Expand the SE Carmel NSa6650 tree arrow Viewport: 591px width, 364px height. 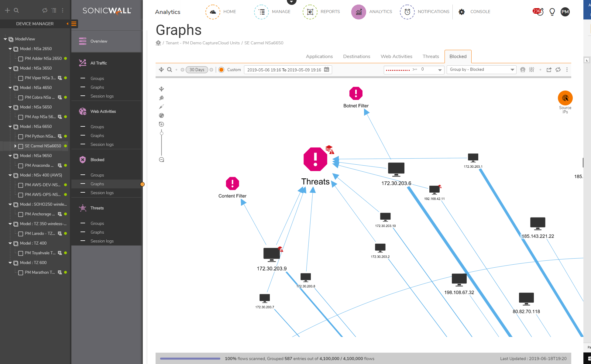[15, 146]
